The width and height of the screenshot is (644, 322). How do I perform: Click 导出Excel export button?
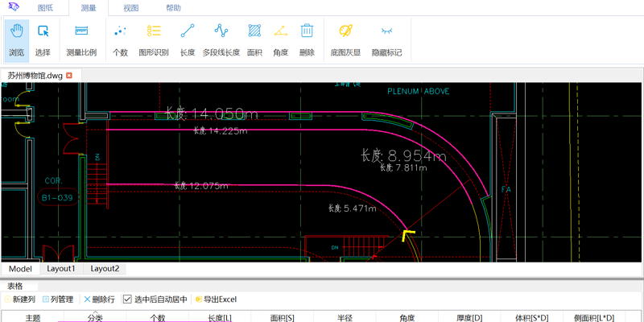click(216, 299)
